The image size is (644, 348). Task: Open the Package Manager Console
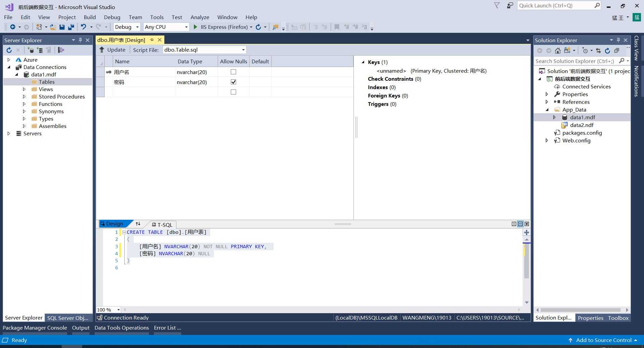(35, 328)
